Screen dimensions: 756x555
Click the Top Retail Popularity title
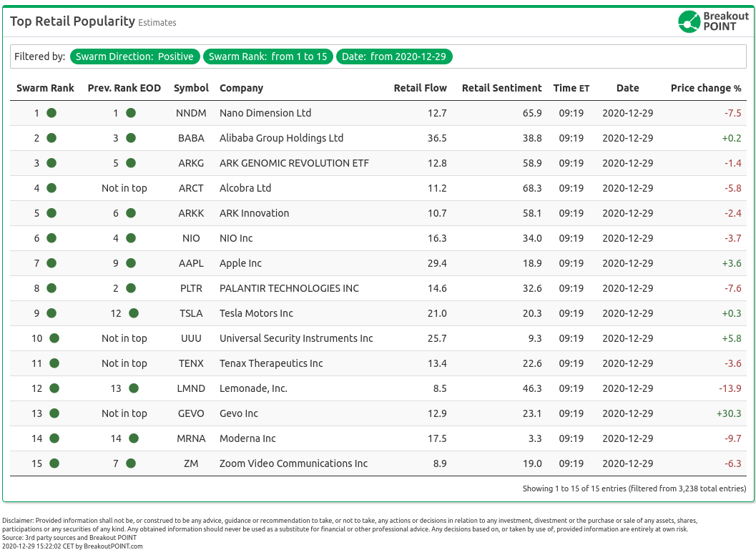(x=72, y=21)
